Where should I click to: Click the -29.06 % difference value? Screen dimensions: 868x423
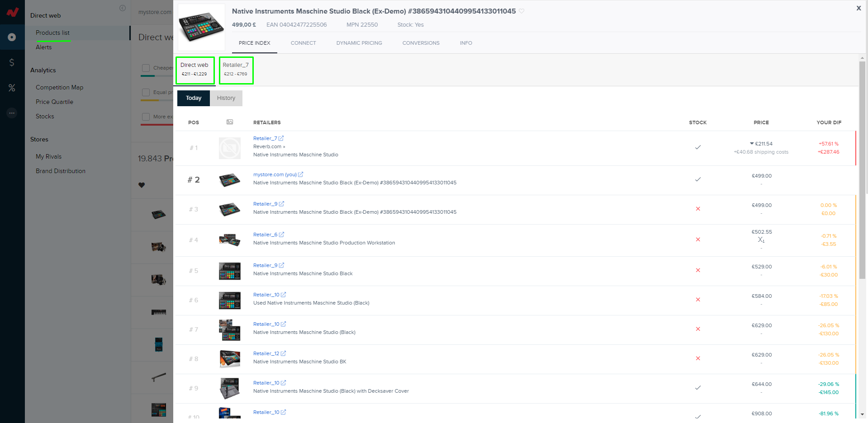click(828, 384)
